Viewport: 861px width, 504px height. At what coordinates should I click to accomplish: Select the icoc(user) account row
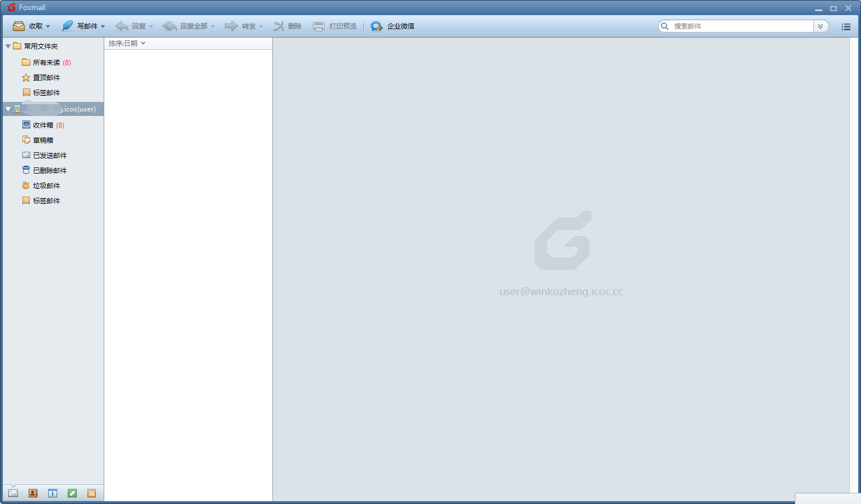coord(53,109)
